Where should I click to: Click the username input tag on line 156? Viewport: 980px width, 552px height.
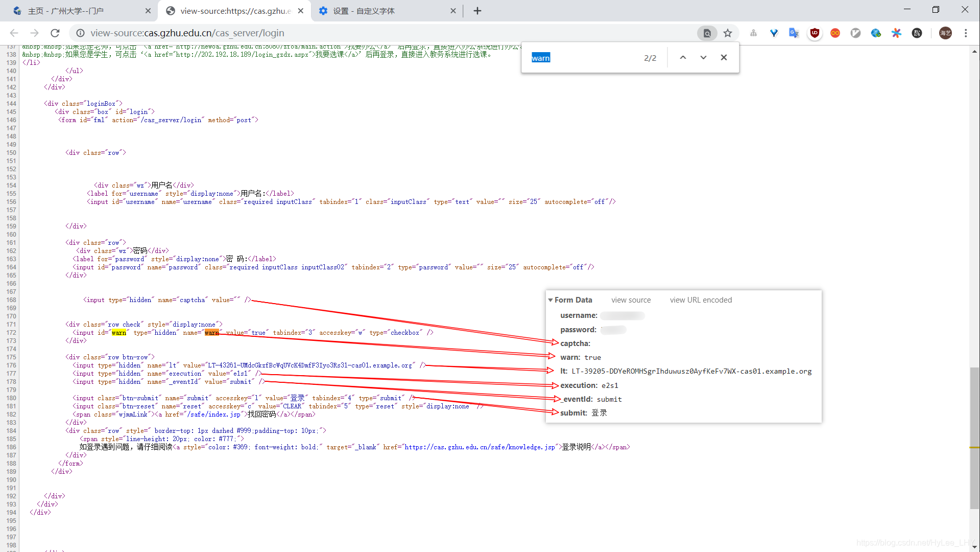351,202
